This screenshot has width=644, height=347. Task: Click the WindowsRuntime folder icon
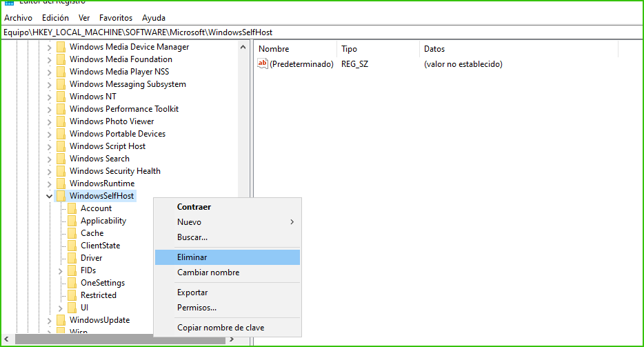point(61,184)
